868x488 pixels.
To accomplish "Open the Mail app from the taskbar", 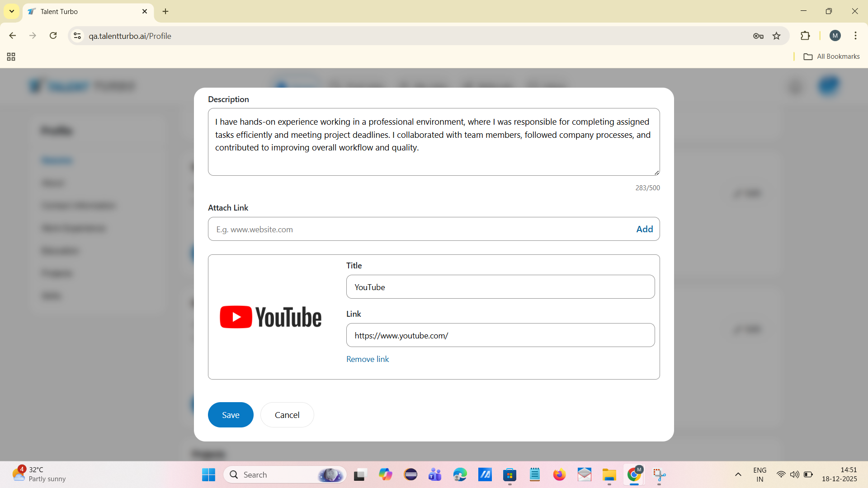I will click(x=584, y=474).
